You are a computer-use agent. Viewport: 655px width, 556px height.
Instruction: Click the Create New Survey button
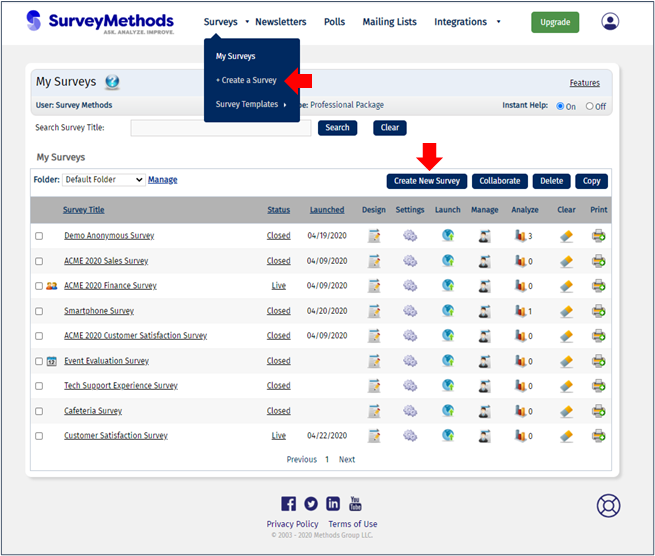427,181
